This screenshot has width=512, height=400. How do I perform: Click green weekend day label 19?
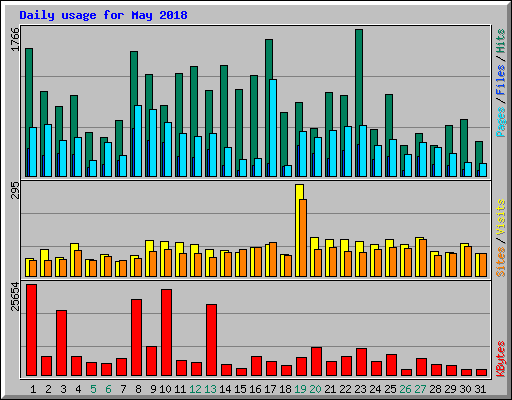click(x=300, y=389)
